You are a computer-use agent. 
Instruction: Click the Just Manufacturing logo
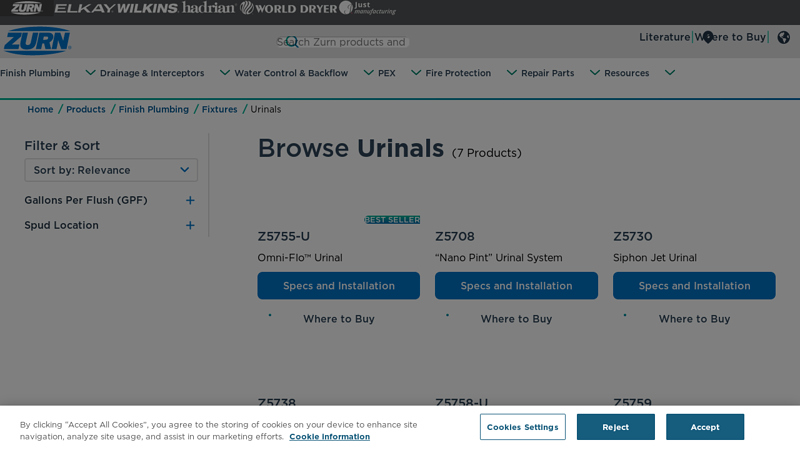[x=368, y=8]
